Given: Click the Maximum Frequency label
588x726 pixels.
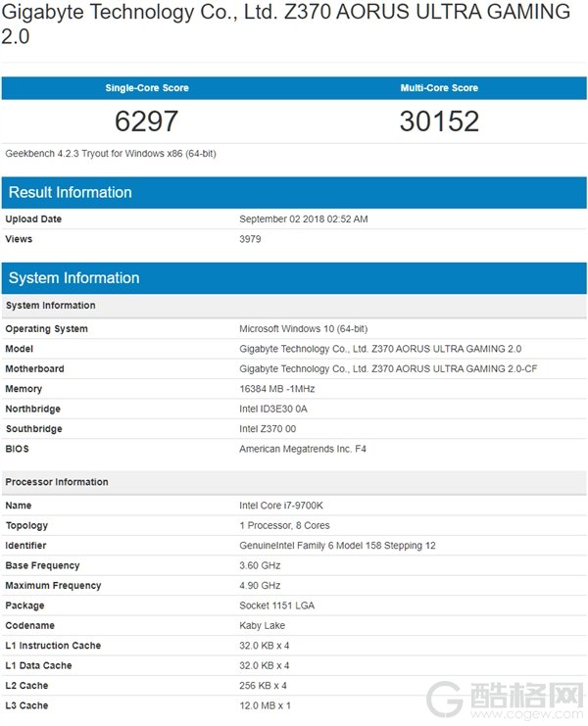Looking at the screenshot, I should (x=53, y=586).
